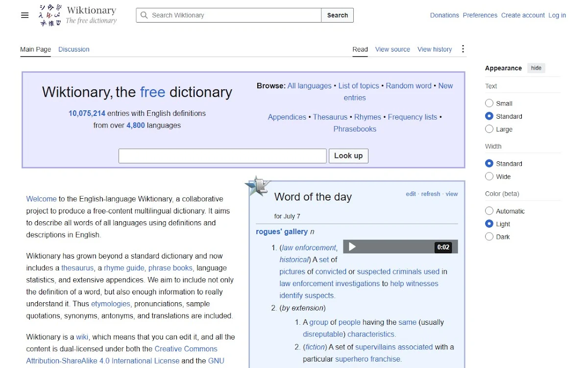This screenshot has height=368, width=588.
Task: Open the rhyme guide link
Action: (124, 268)
